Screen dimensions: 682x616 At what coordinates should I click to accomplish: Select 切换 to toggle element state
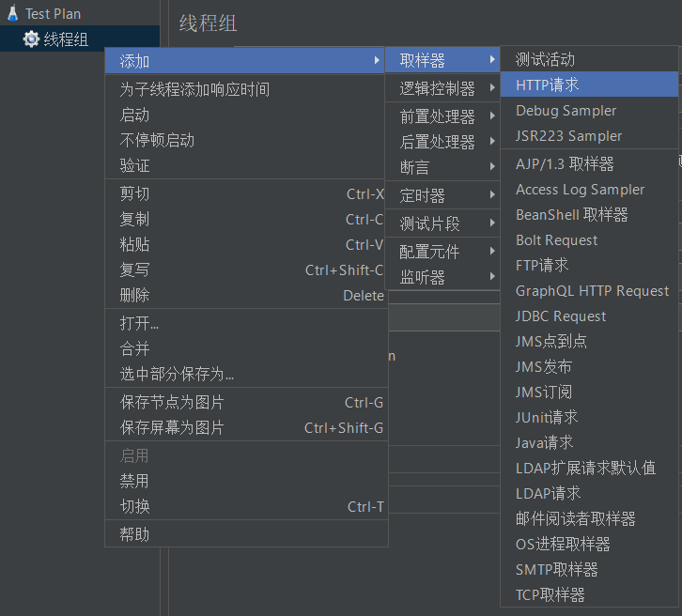(x=134, y=506)
